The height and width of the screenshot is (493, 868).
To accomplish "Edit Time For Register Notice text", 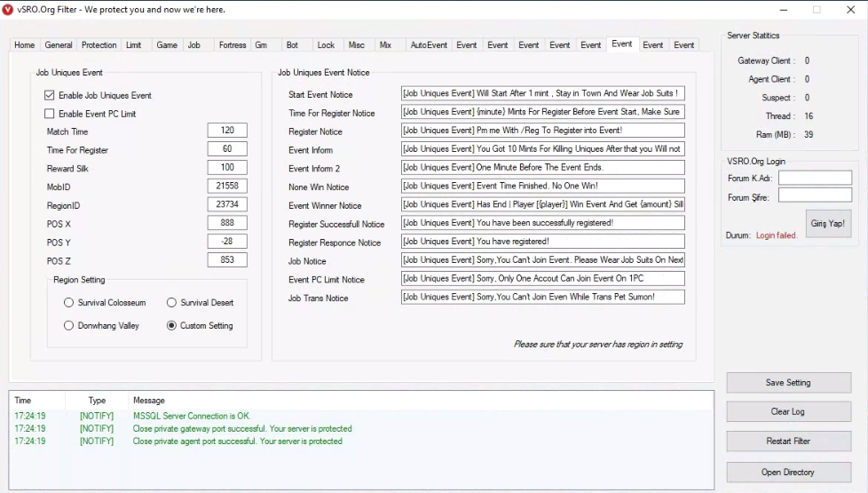I will pyautogui.click(x=543, y=112).
